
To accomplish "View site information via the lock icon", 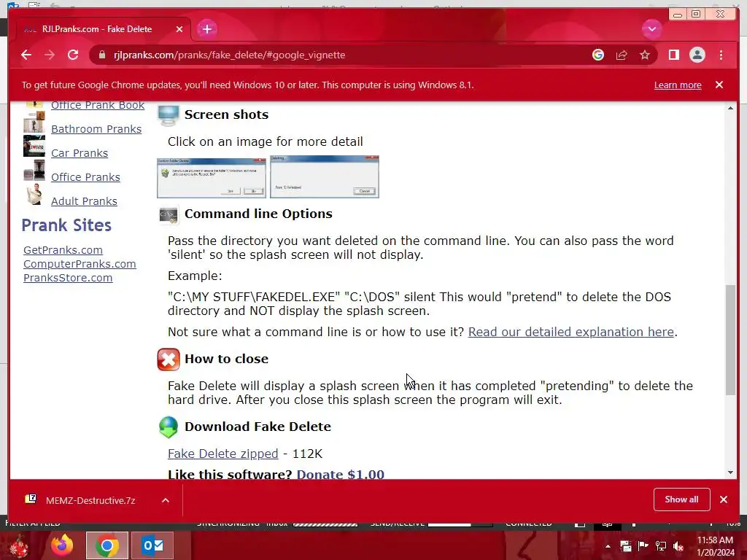I will [x=102, y=55].
